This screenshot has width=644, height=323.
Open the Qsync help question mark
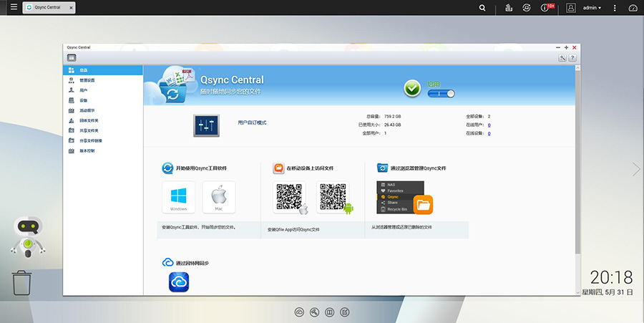[572, 57]
